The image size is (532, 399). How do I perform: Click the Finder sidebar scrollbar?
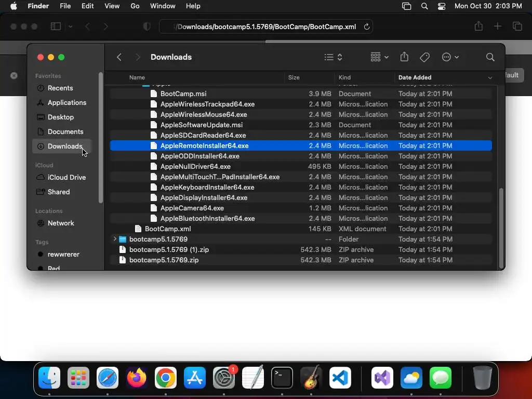(100, 138)
